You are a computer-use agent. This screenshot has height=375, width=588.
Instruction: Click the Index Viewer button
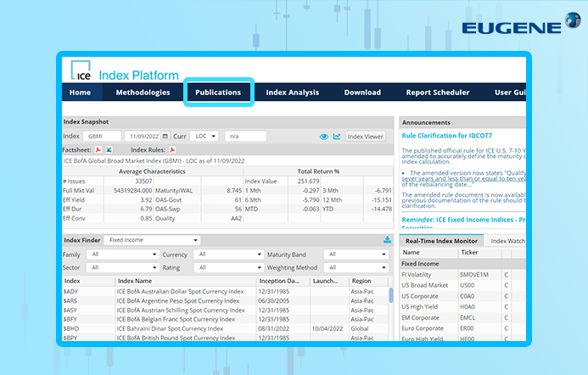click(x=365, y=137)
